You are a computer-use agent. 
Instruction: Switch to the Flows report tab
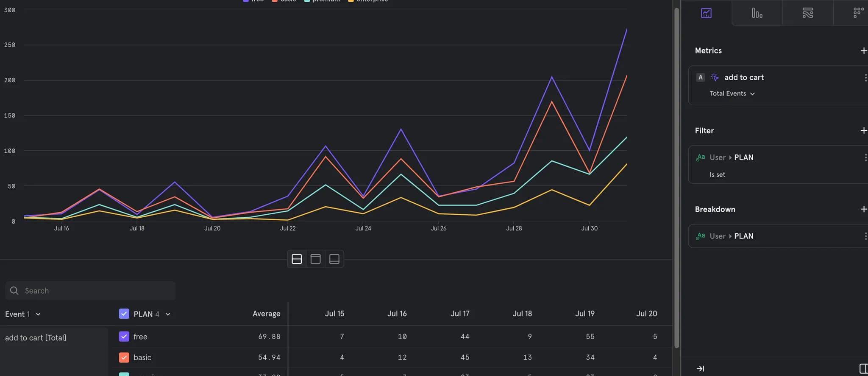tap(808, 13)
